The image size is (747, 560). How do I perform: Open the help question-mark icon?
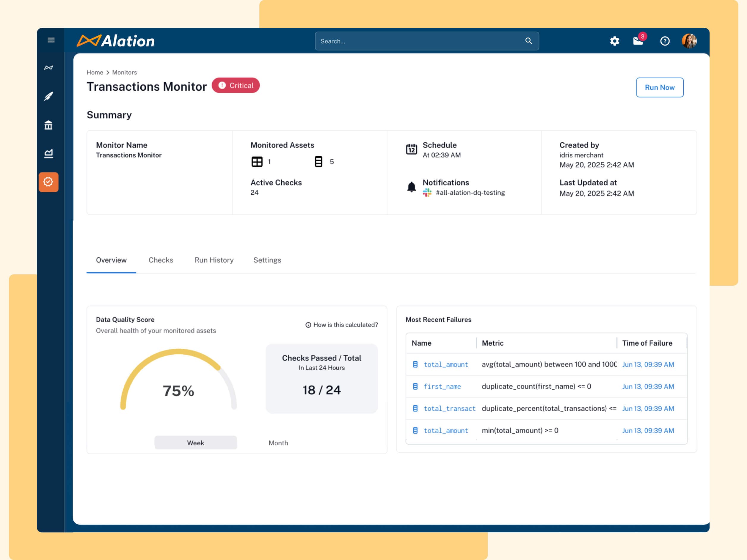click(665, 41)
